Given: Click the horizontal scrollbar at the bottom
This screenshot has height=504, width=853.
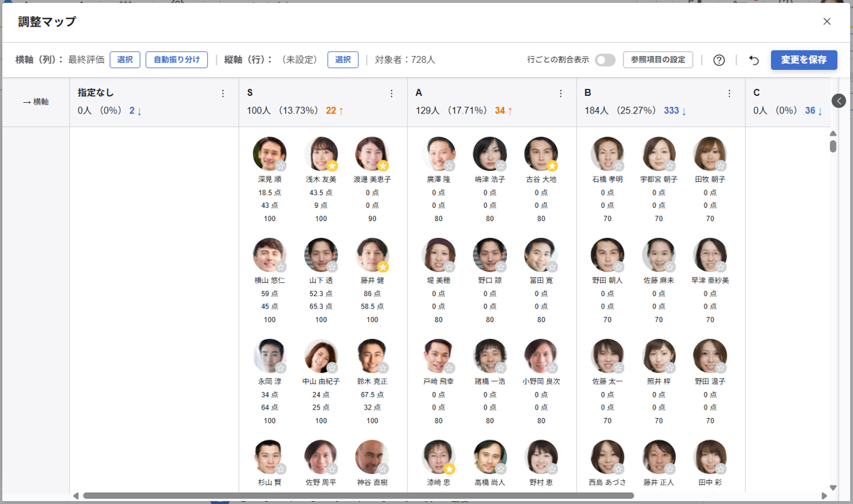Looking at the screenshot, I should click(350, 496).
